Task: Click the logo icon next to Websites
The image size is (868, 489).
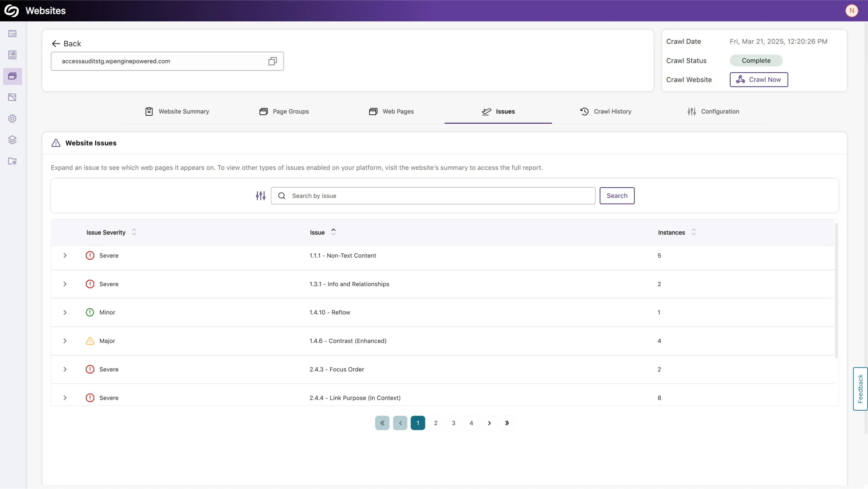Action: pos(12,11)
